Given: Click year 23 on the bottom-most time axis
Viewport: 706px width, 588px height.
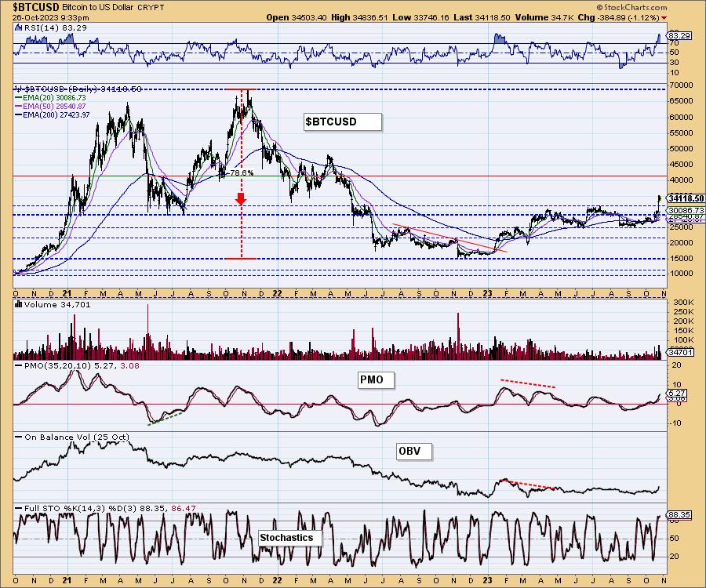Looking at the screenshot, I should [x=487, y=580].
